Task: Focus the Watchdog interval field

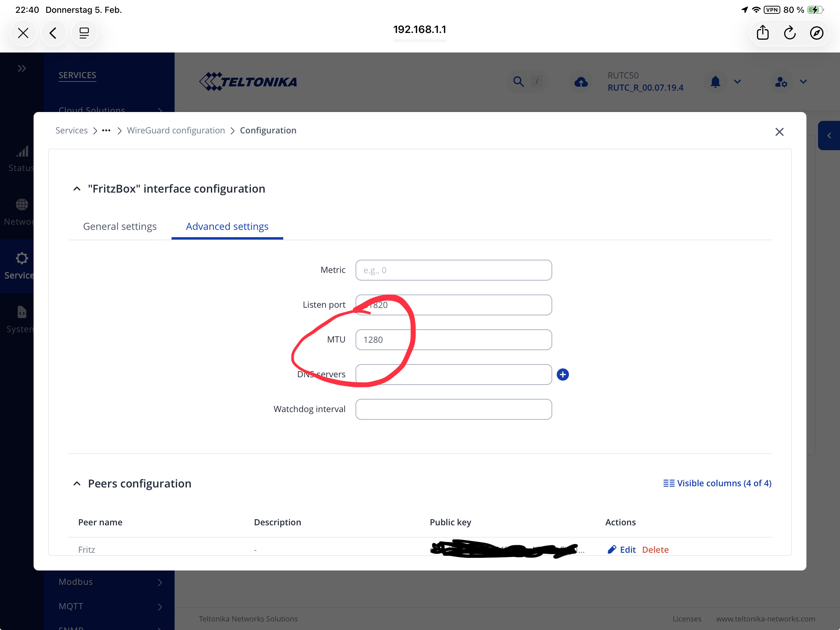Action: pos(453,409)
